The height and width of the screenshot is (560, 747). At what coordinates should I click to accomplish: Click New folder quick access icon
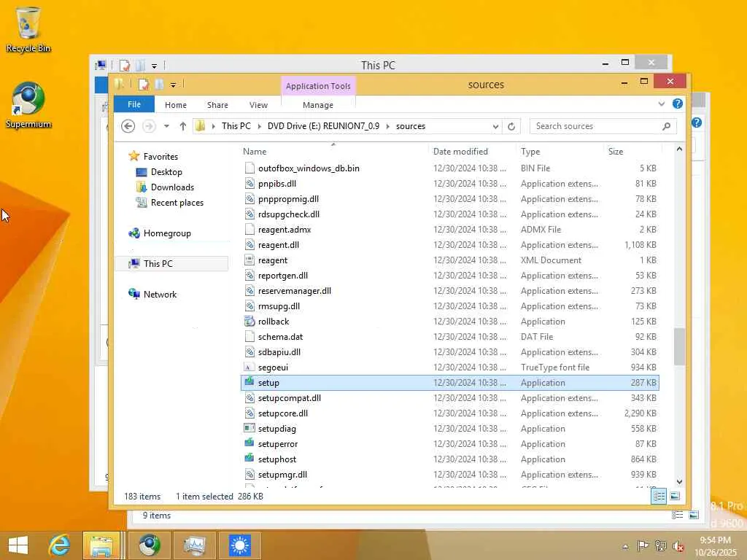coord(159,85)
